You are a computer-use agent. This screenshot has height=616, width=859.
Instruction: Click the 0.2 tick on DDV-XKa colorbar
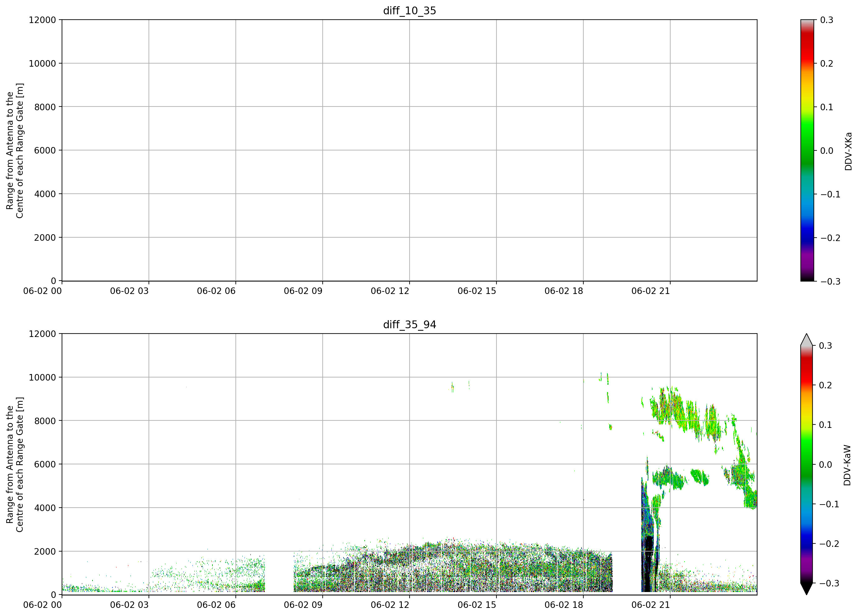point(827,63)
